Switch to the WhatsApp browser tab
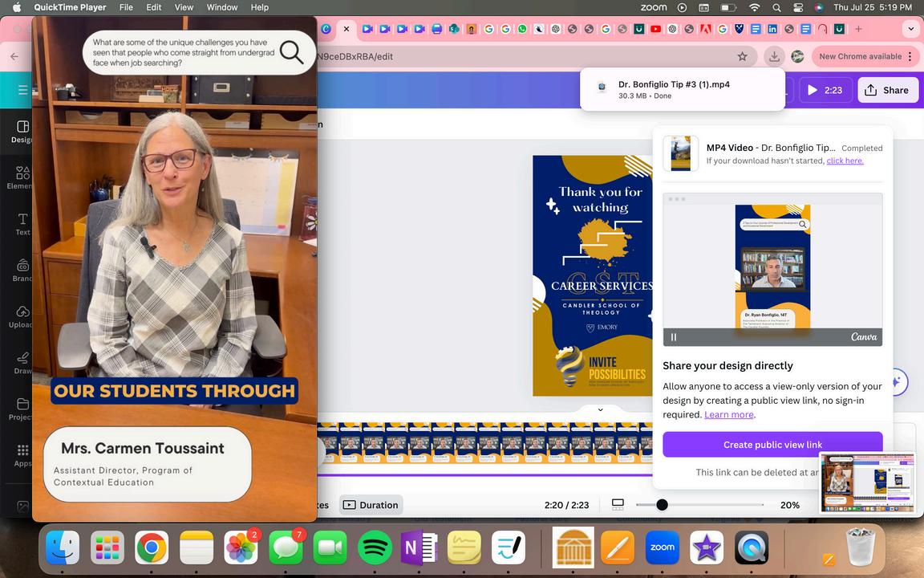This screenshot has width=924, height=578. pyautogui.click(x=522, y=28)
